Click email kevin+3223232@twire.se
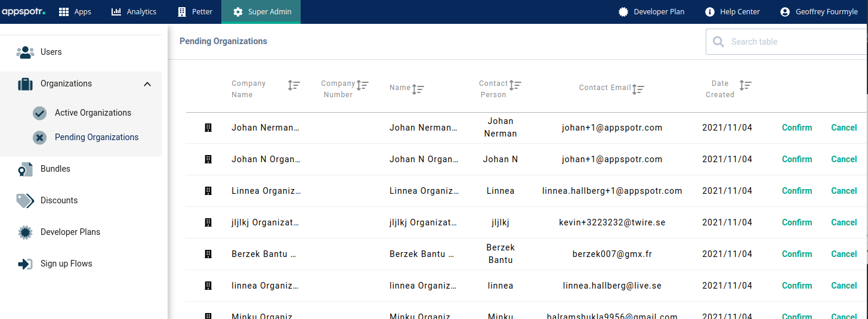Screen dimensions: 868x319 pos(612,222)
